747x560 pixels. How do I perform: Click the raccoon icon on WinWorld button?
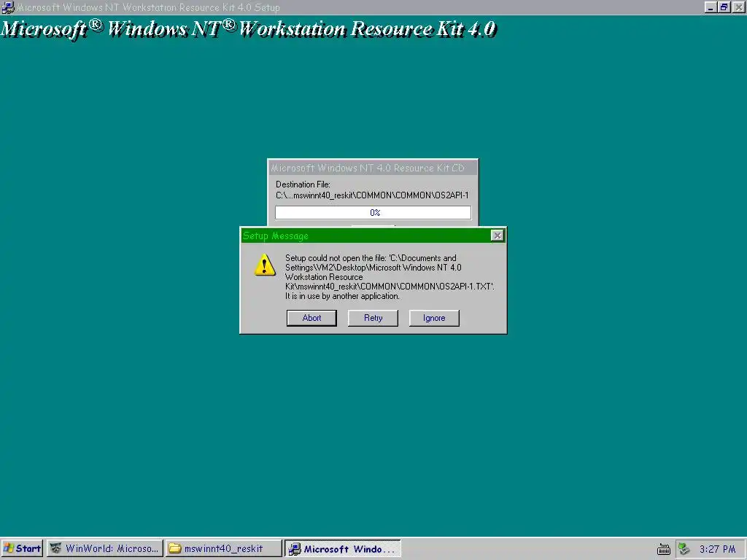[55, 548]
